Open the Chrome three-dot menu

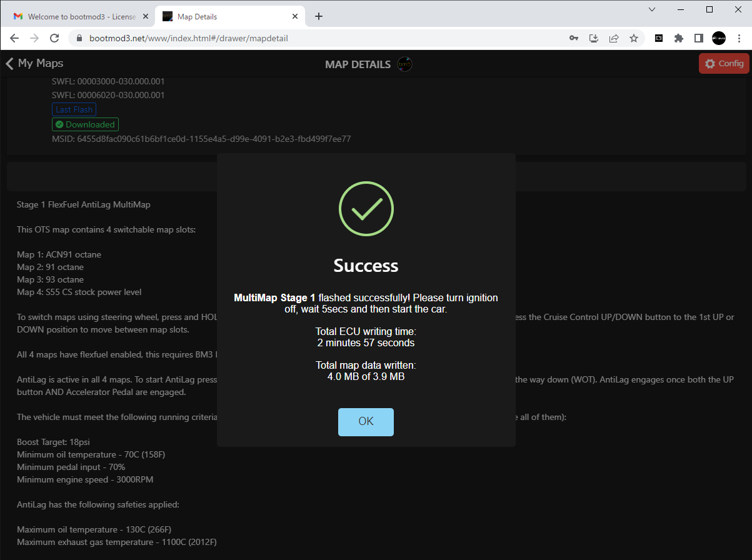(739, 38)
